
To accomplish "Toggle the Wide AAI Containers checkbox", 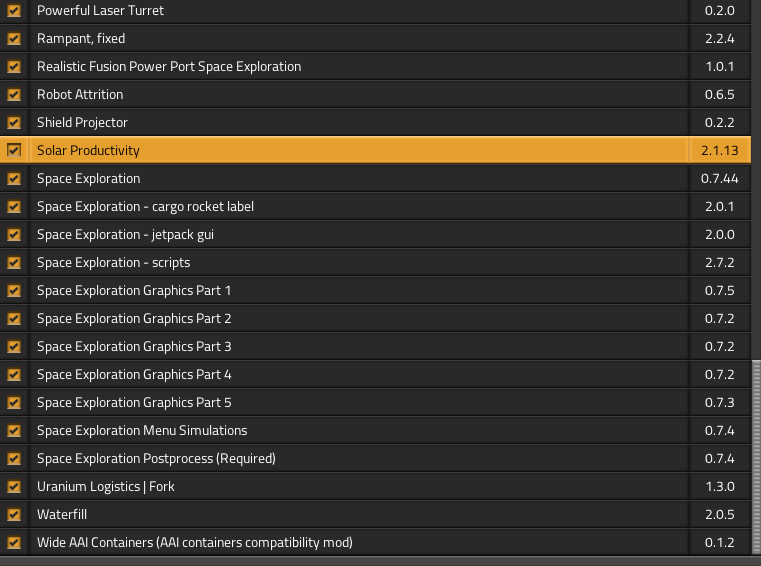I will [14, 543].
